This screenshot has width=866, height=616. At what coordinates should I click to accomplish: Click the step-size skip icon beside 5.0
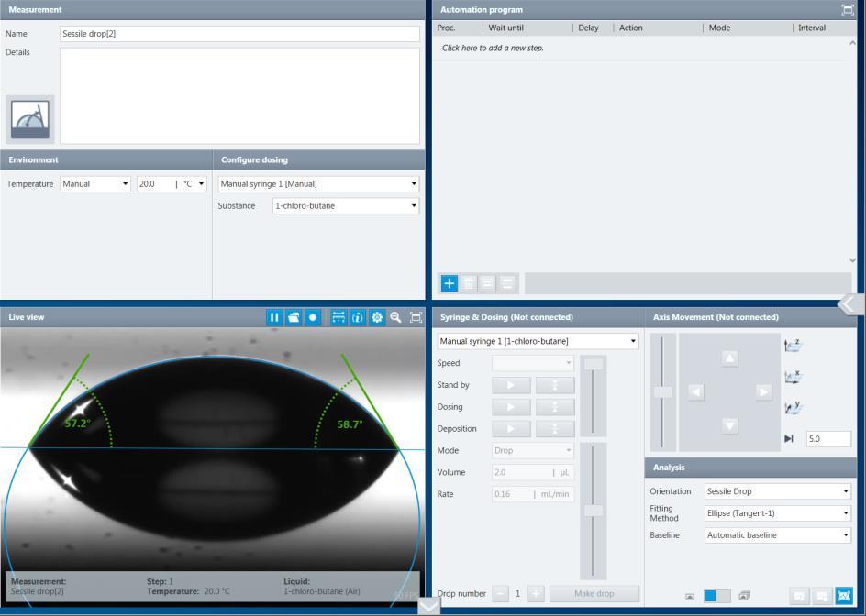(789, 439)
